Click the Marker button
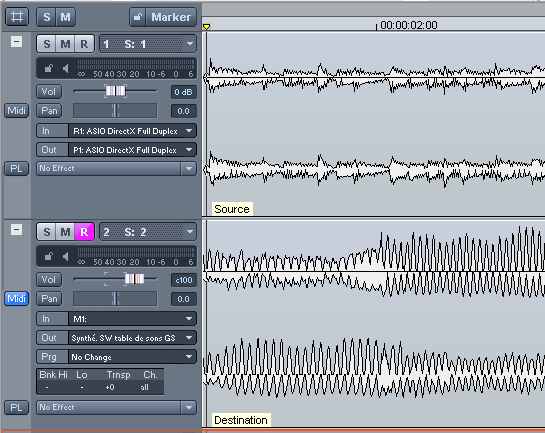This screenshot has width=545, height=433. [171, 17]
